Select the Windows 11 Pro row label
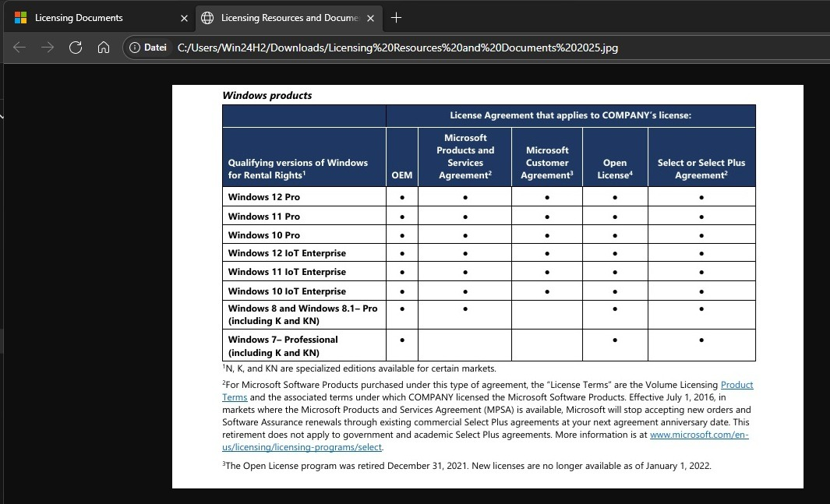Viewport: 830px width, 504px height. (263, 217)
